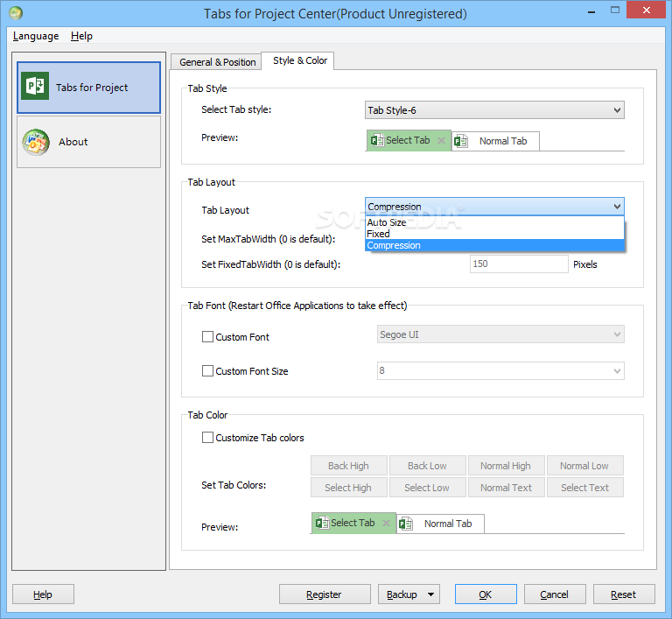Viewport: 672px width, 619px height.
Task: Set the Select Text tab color
Action: tap(585, 488)
